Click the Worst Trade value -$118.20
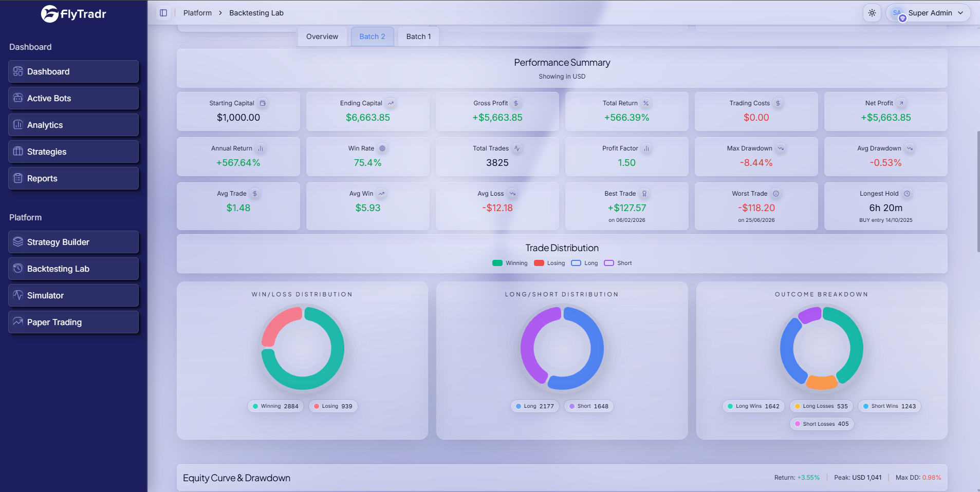 click(756, 208)
